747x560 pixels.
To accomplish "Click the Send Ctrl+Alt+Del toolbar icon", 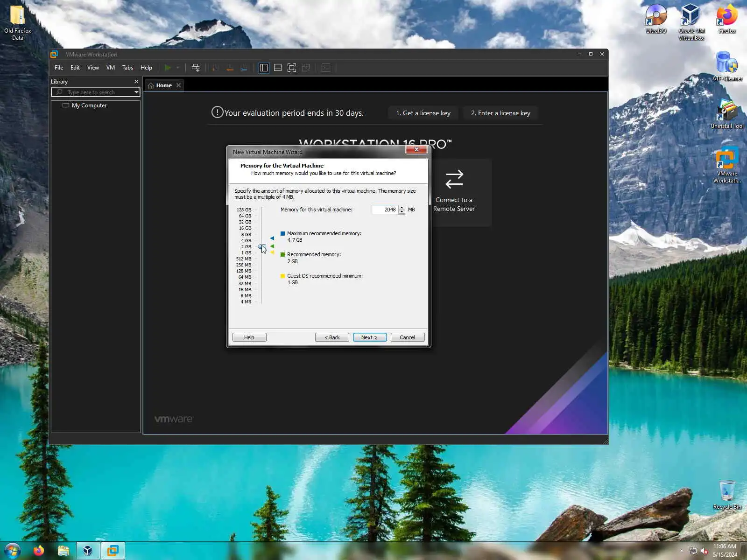I will (196, 68).
